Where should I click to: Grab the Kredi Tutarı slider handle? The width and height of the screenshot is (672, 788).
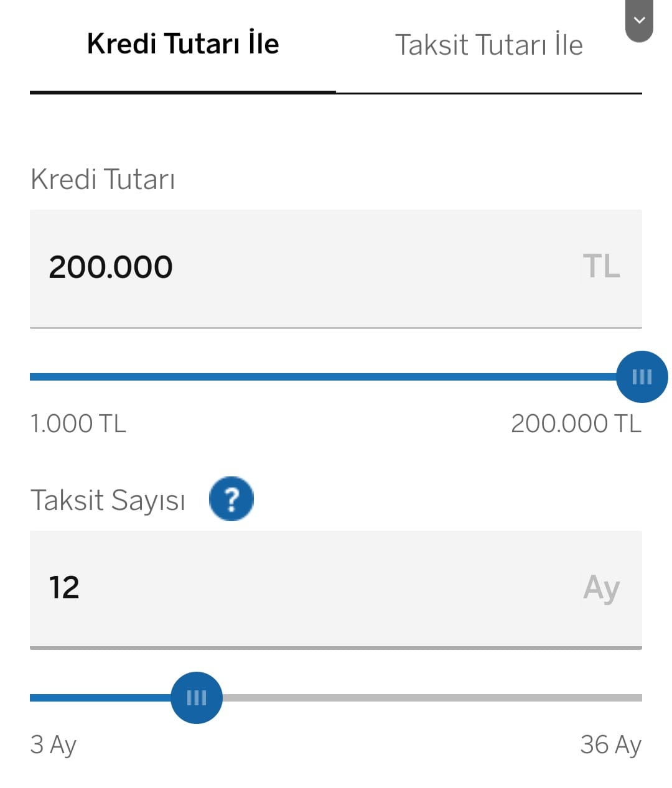(642, 377)
